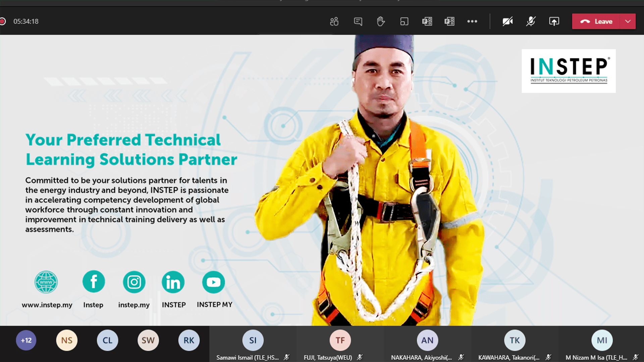Image resolution: width=644 pixels, height=362 pixels.
Task: Click the website globe icon on slide
Action: coord(46,282)
